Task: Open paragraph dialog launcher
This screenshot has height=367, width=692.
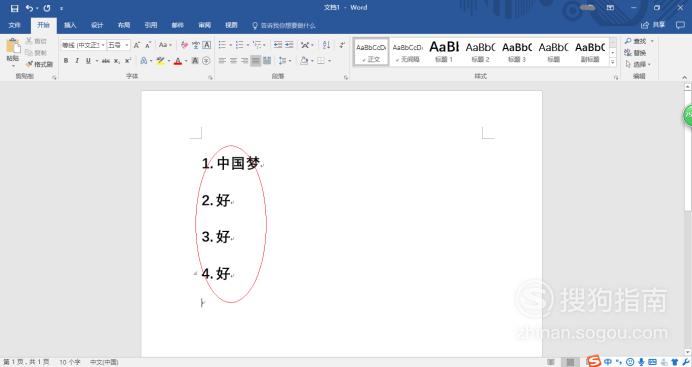Action: click(346, 78)
